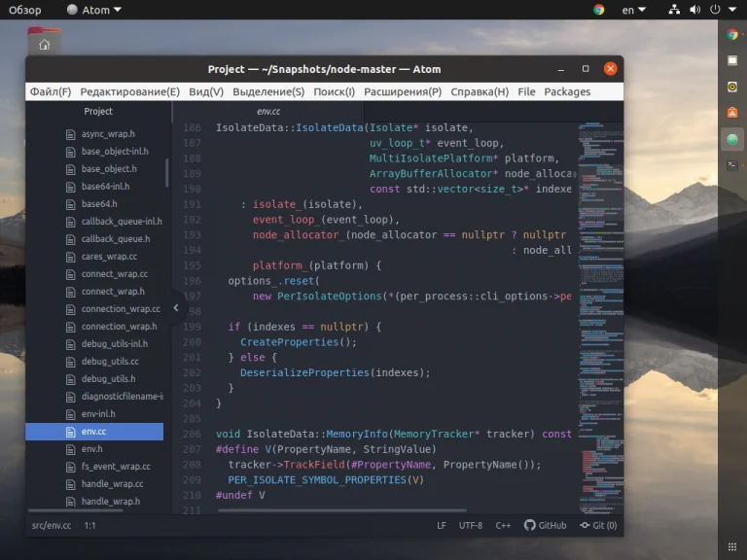
Task: Open Rhythmbox from the dock
Action: tap(732, 87)
